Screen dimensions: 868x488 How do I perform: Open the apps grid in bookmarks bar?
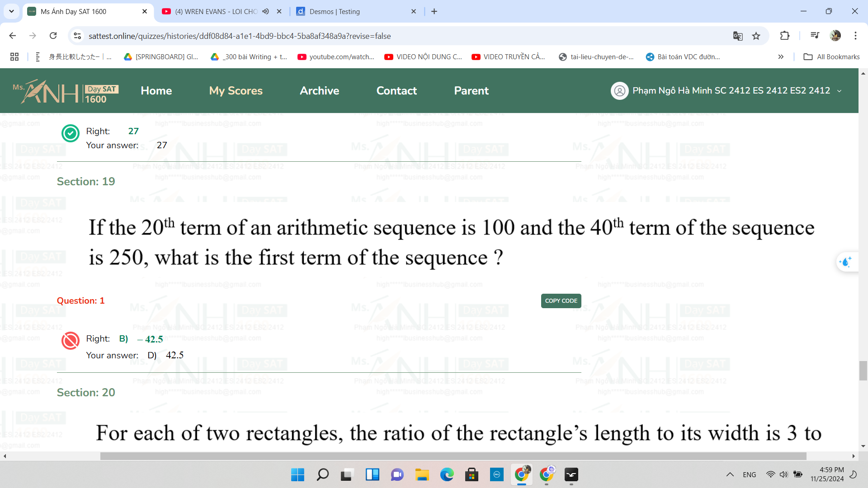point(14,56)
